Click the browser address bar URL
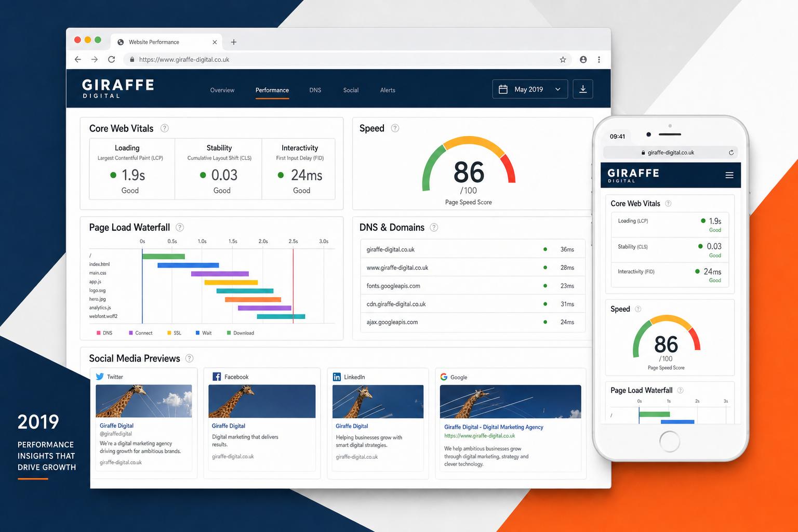The image size is (798, 532). pyautogui.click(x=184, y=60)
